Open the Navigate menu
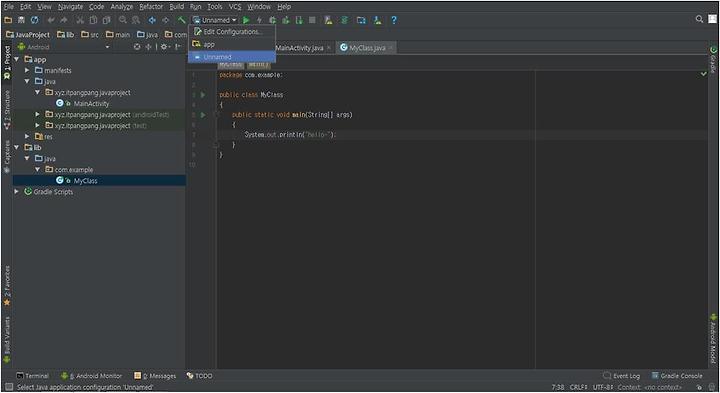Image resolution: width=720 pixels, height=393 pixels. (x=70, y=6)
